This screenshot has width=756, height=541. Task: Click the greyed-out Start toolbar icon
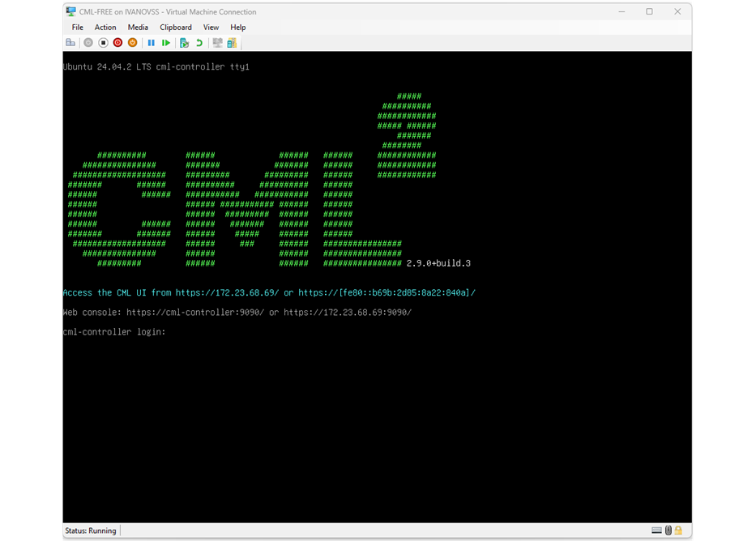click(x=88, y=43)
